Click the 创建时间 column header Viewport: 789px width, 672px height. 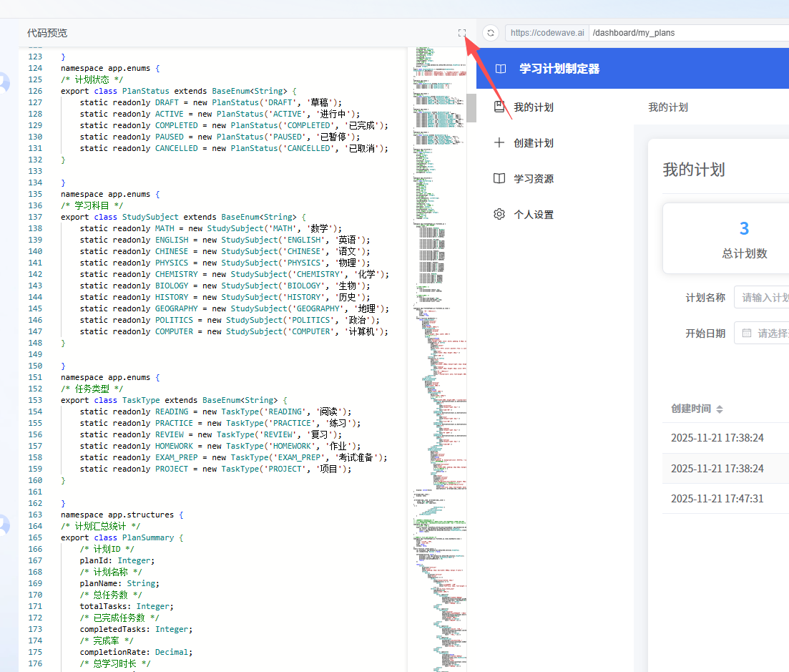point(691,408)
